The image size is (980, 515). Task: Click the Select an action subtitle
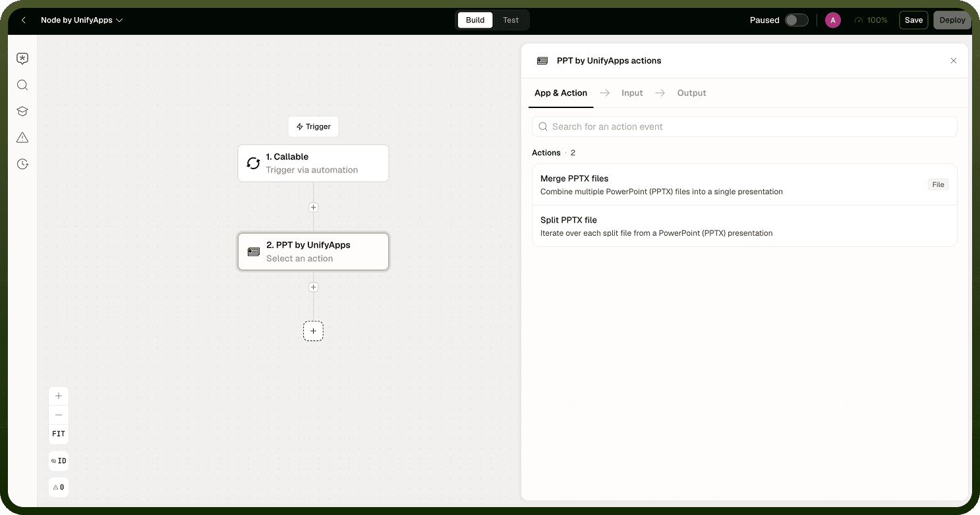299,258
